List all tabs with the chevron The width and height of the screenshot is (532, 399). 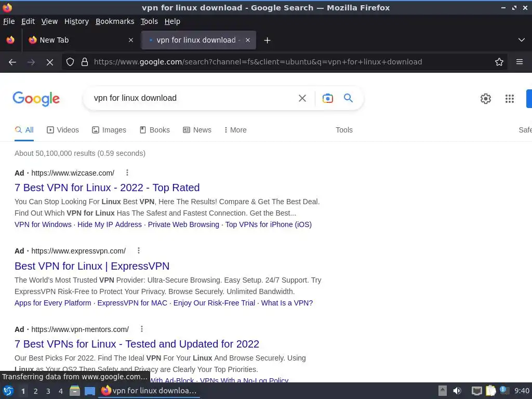(521, 40)
